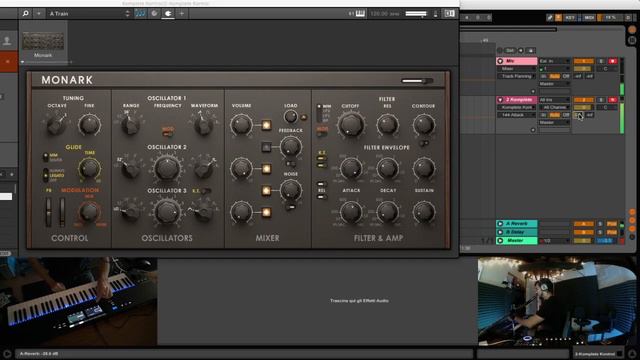The image size is (640, 360).
Task: Click the amp Decay knob
Action: click(387, 212)
